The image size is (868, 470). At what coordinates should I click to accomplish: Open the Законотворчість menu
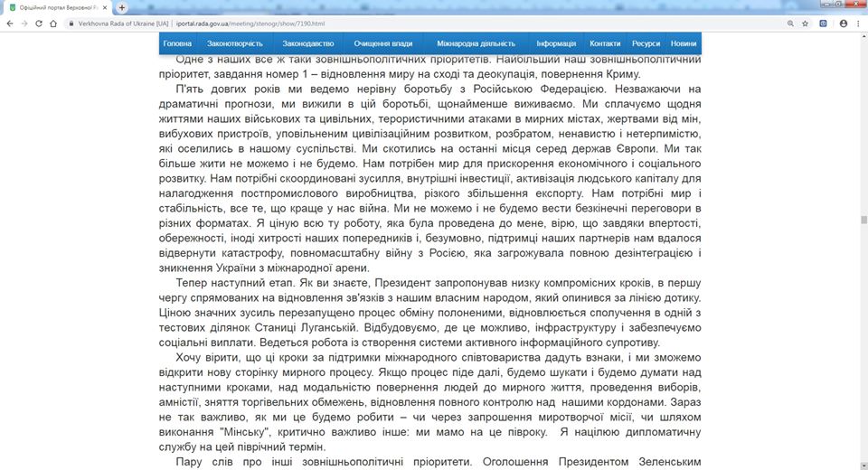click(234, 43)
